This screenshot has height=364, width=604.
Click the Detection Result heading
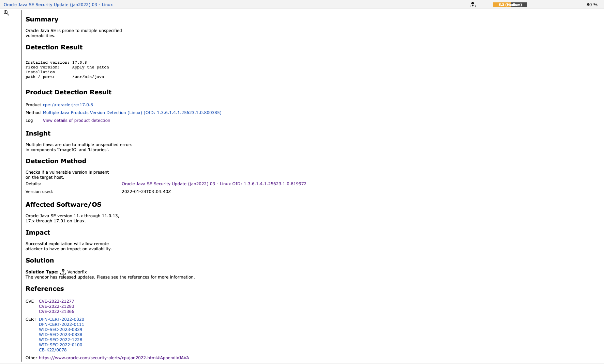click(x=54, y=47)
